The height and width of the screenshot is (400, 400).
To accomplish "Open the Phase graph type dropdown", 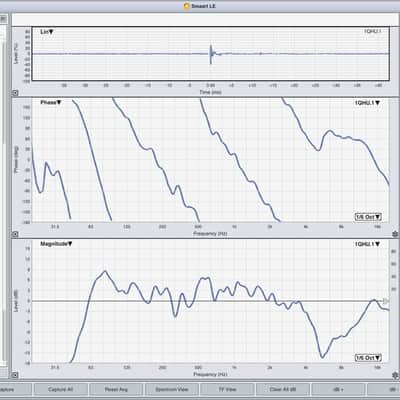I will [51, 102].
